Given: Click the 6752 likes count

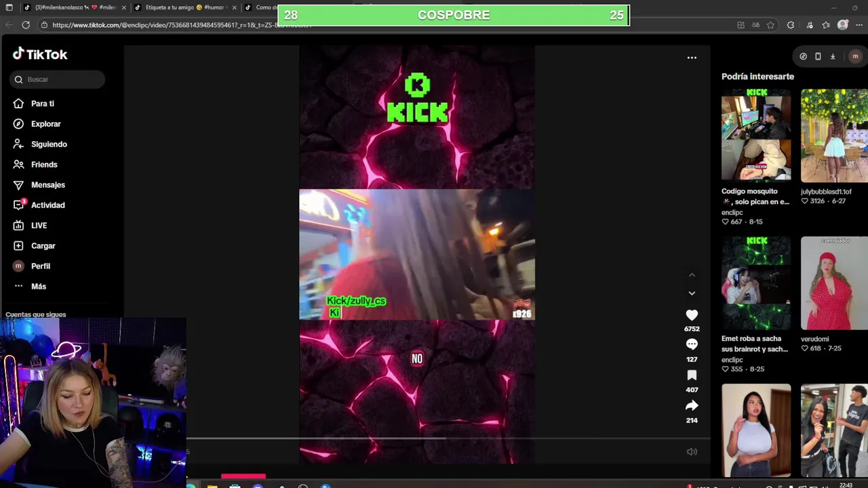Looking at the screenshot, I should pyautogui.click(x=692, y=329).
